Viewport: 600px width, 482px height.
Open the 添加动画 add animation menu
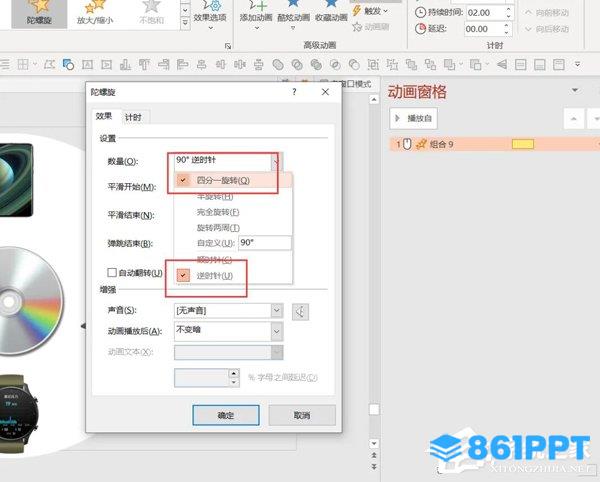[x=256, y=15]
